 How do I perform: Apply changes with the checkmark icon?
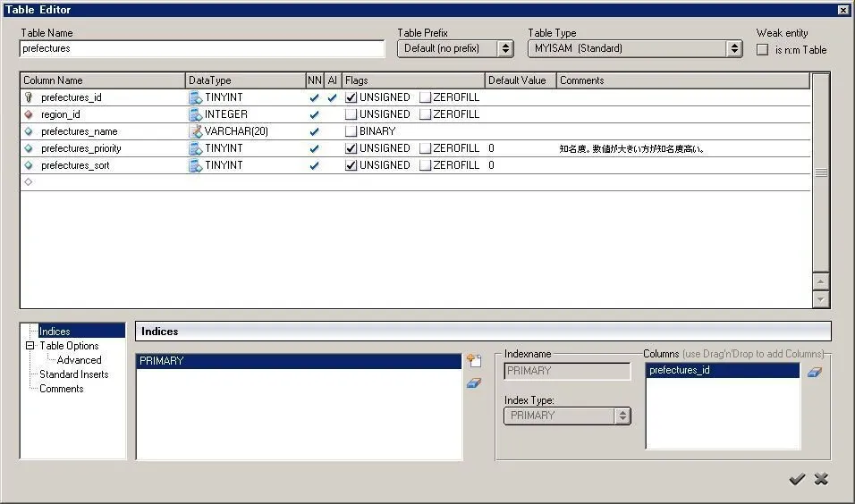(x=797, y=480)
